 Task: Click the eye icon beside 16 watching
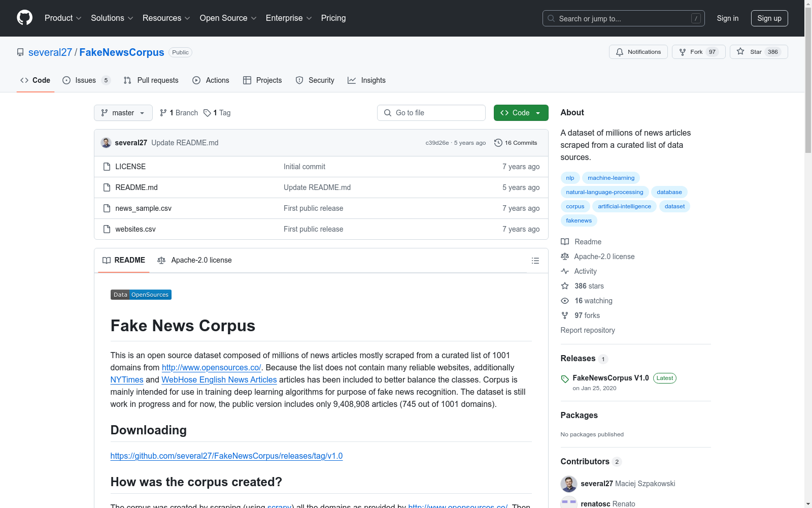pos(565,301)
